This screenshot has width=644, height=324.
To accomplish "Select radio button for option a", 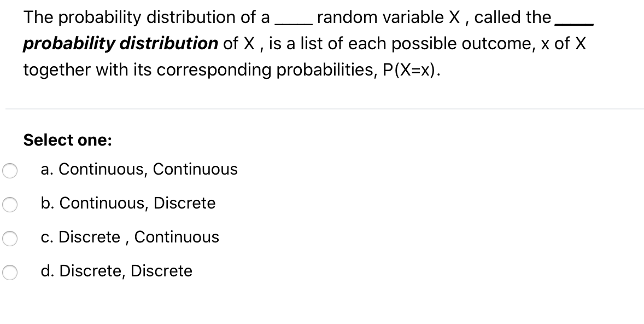I will (10, 170).
